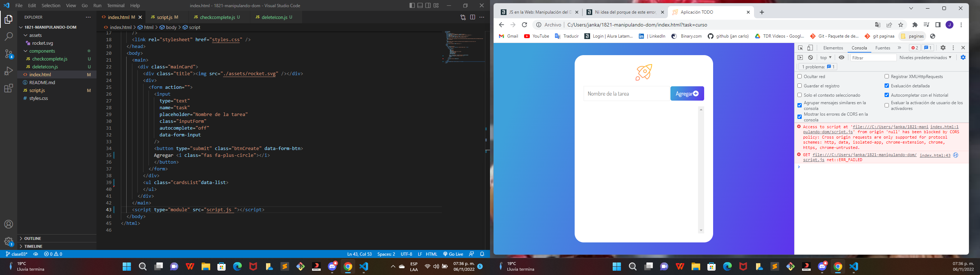
Task: Open the Search view in VS Code
Action: [8, 37]
